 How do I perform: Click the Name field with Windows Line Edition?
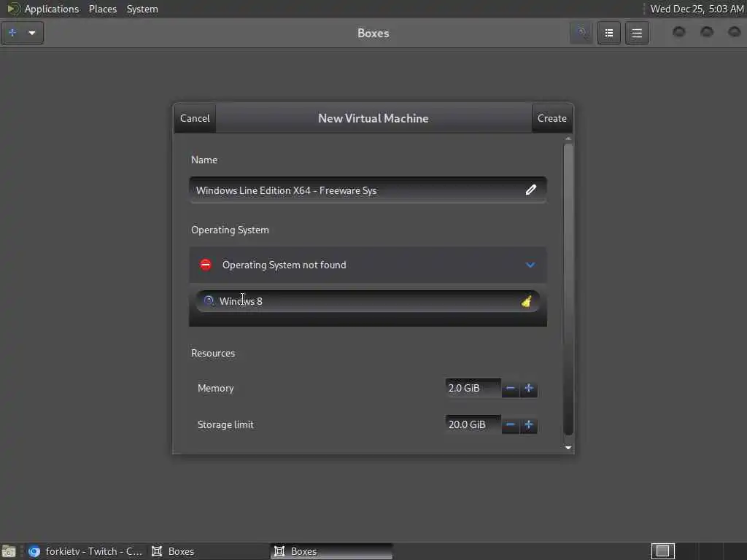click(368, 190)
